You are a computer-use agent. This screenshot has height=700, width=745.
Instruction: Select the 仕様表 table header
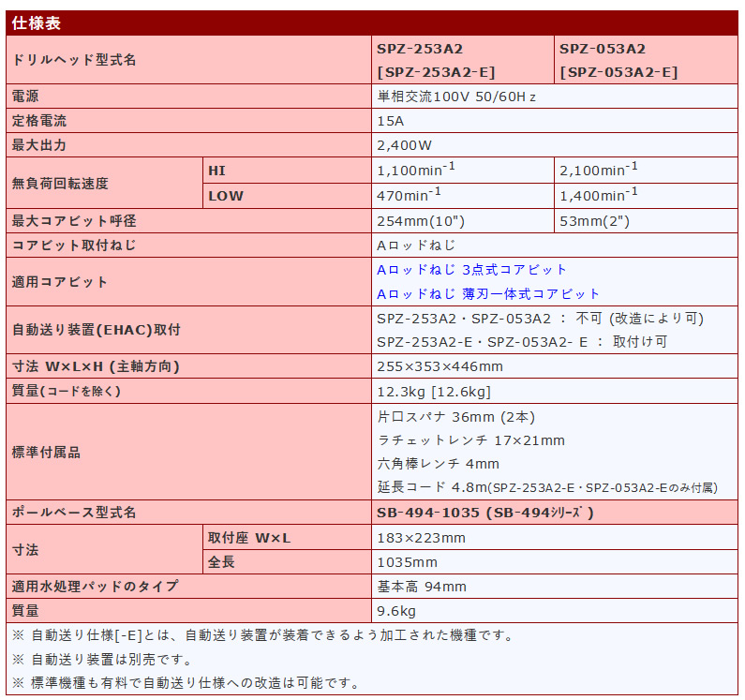click(37, 23)
